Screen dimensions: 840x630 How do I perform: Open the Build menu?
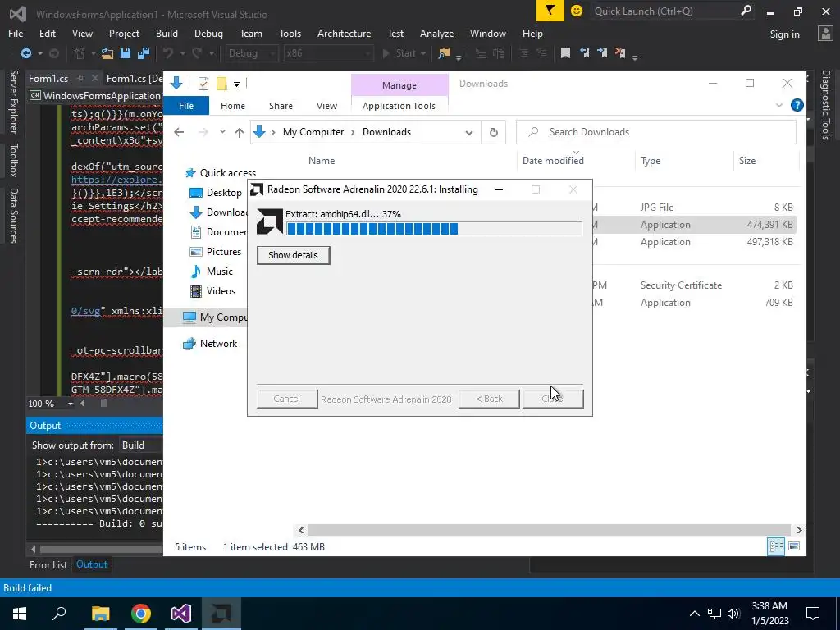[167, 33]
